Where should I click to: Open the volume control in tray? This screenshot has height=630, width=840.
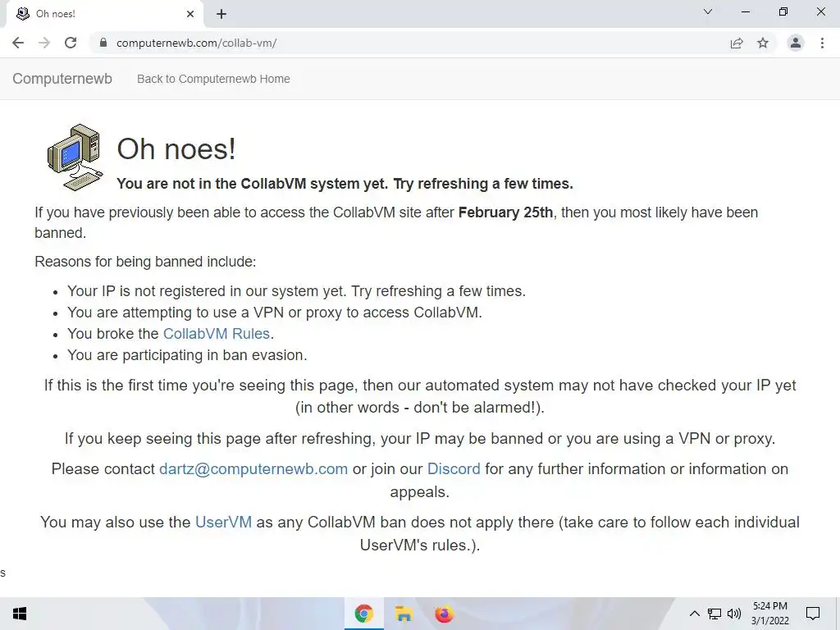tap(734, 614)
